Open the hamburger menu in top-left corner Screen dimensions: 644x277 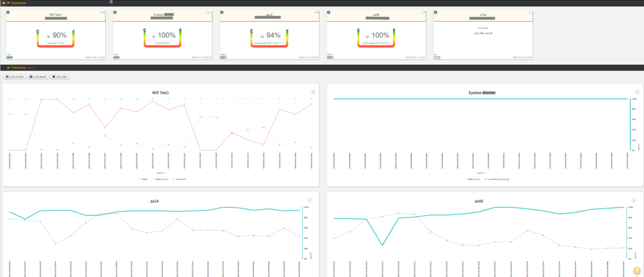(x=3, y=3)
